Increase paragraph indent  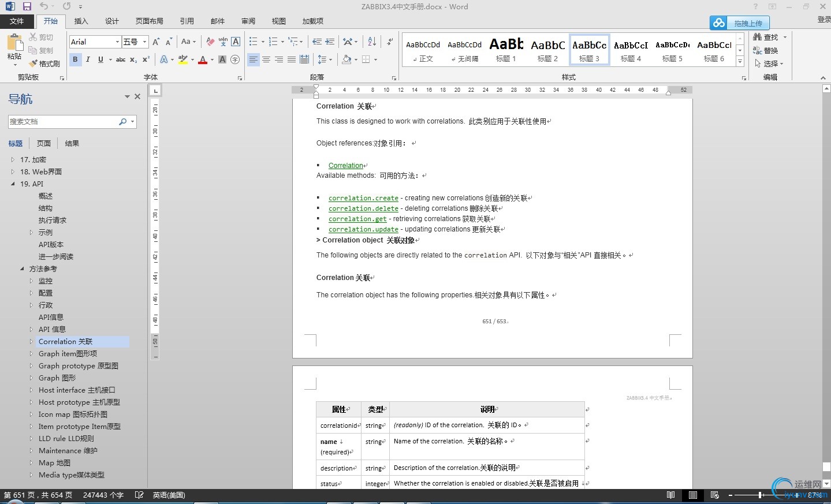[x=330, y=42]
